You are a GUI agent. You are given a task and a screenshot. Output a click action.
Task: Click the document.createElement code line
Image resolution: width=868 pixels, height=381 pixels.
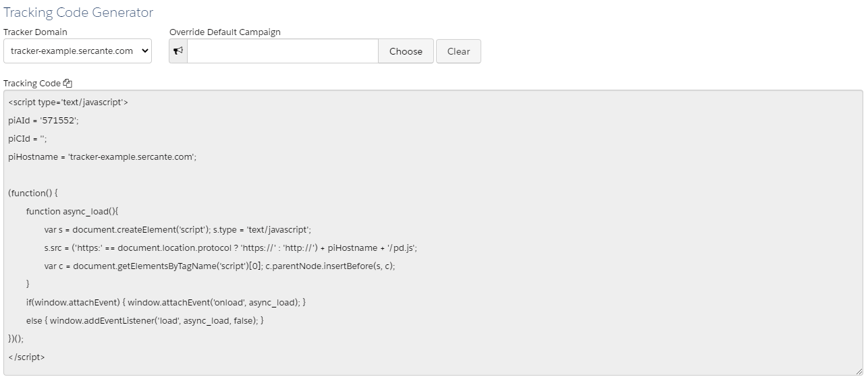(178, 229)
